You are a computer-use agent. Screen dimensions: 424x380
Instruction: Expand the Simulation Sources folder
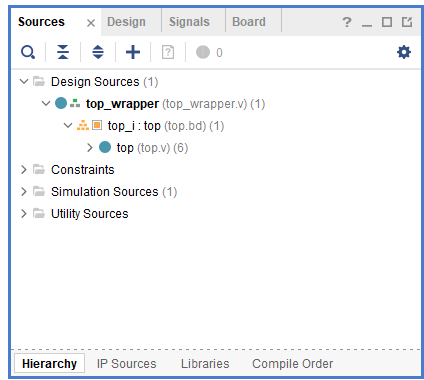pos(24,191)
